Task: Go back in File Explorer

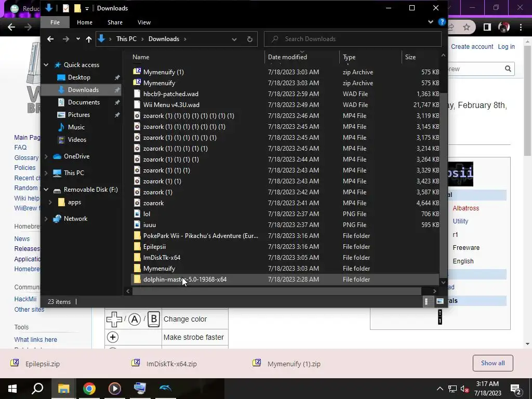Action: pyautogui.click(x=50, y=39)
